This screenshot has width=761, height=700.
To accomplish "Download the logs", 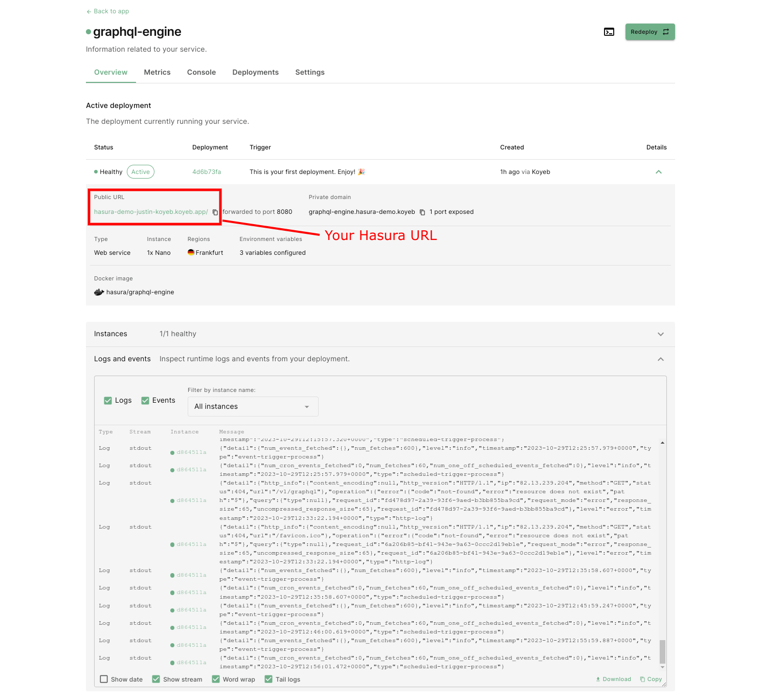I will pyautogui.click(x=613, y=679).
